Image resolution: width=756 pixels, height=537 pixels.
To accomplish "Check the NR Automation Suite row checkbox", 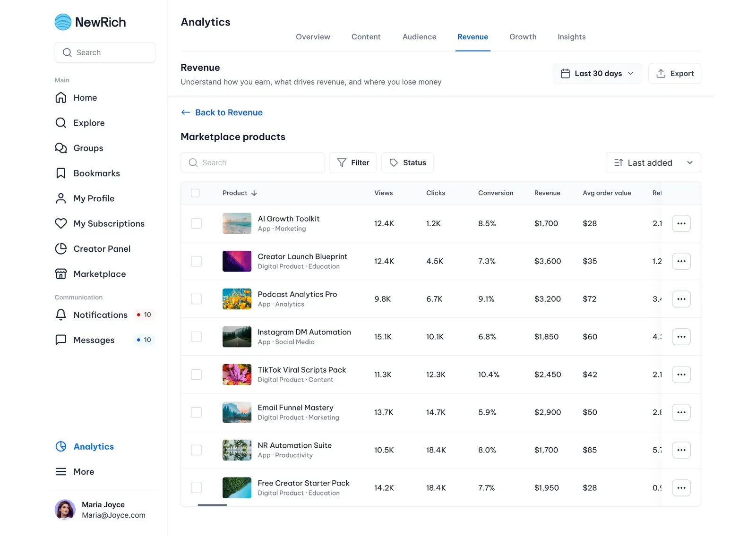I will point(196,450).
